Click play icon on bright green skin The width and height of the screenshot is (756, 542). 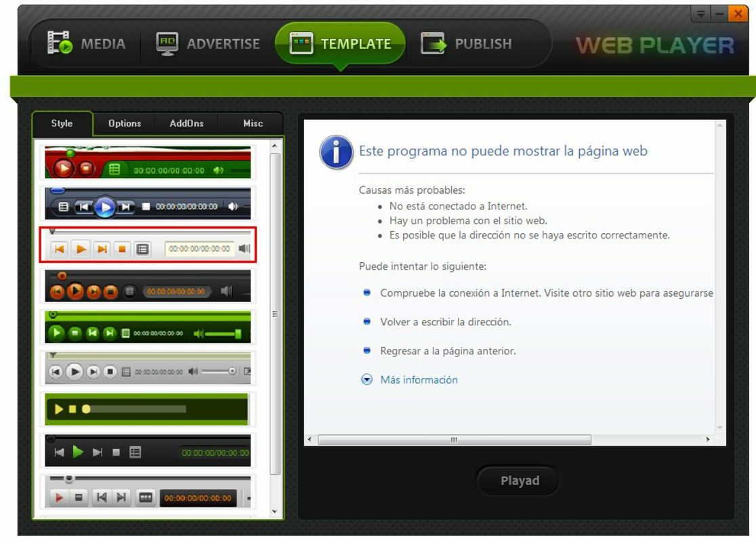pyautogui.click(x=56, y=332)
